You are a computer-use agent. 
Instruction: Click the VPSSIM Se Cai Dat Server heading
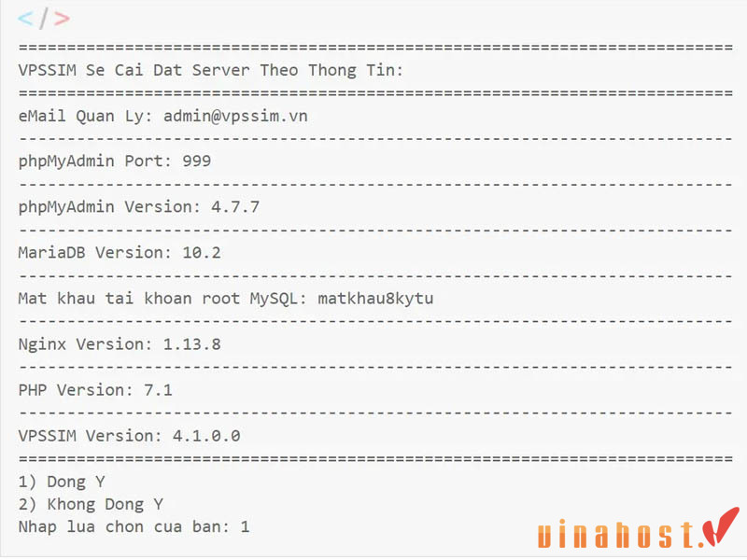[211, 71]
